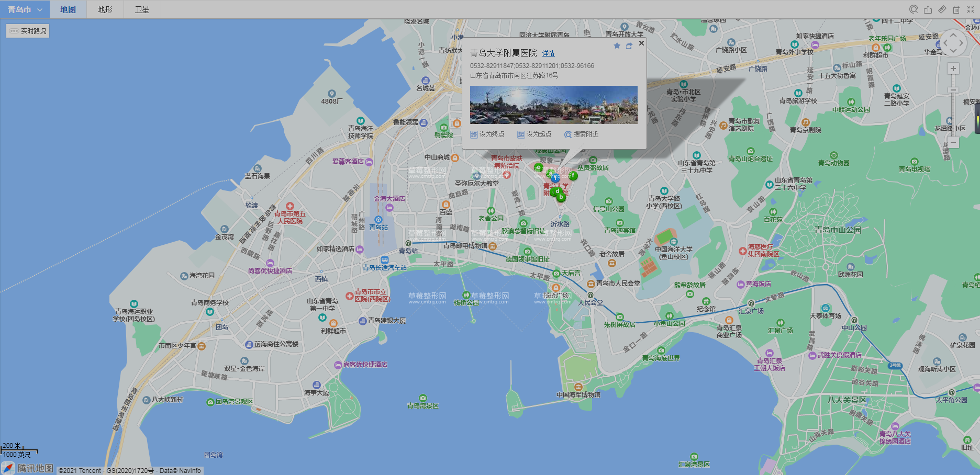Pan the map down with the south arrow
980x475 pixels.
coord(953,51)
